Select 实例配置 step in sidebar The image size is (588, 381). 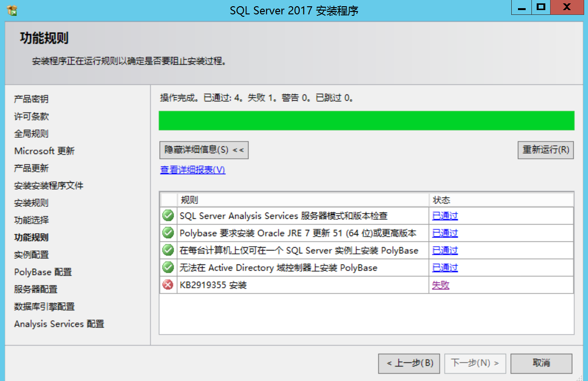click(x=31, y=255)
